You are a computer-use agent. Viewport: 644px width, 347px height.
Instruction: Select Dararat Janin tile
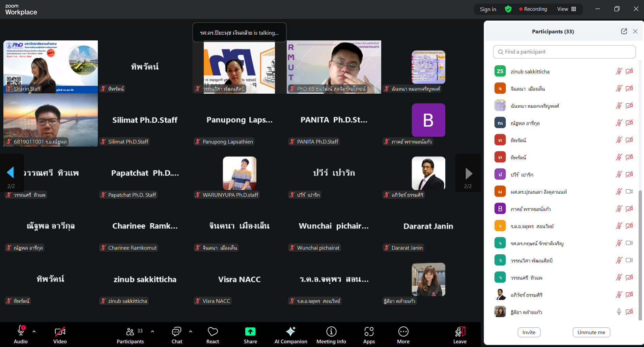428,226
